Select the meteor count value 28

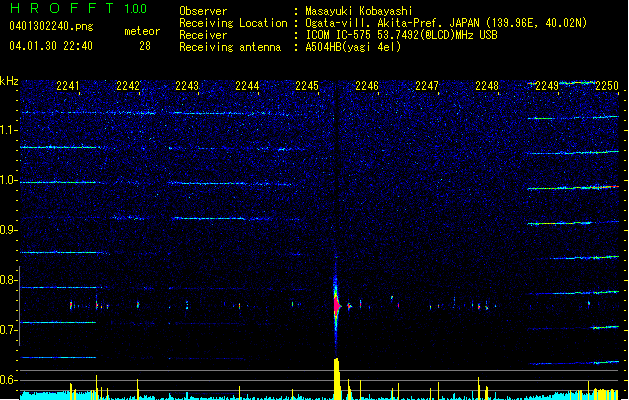click(145, 46)
